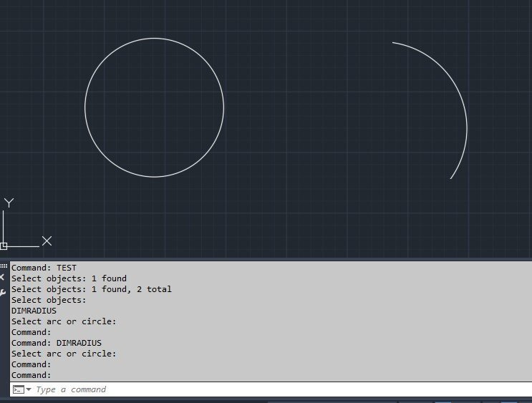Click the standalone 'DIMRADIUS' history line
The width and height of the screenshot is (532, 403).
pyautogui.click(x=34, y=311)
